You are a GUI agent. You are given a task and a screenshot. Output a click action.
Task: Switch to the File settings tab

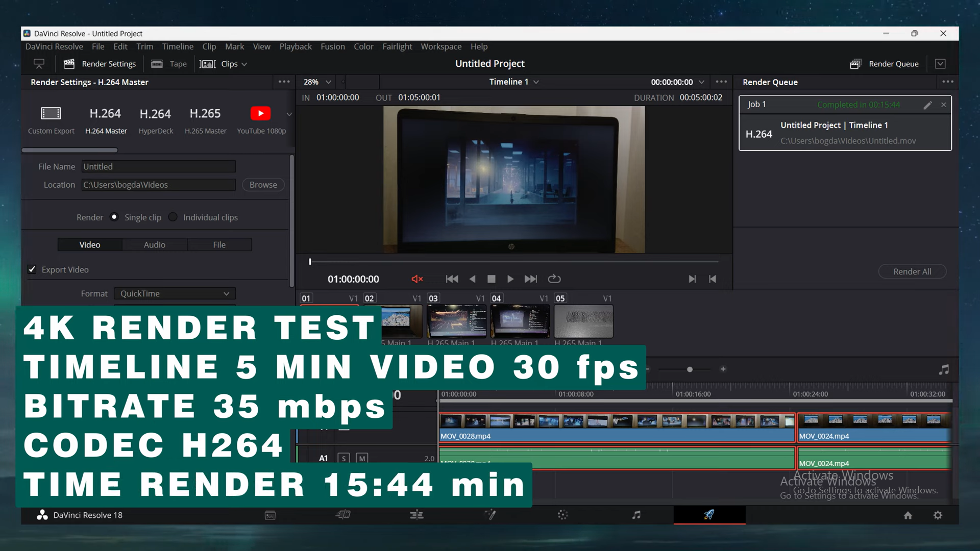[219, 245]
